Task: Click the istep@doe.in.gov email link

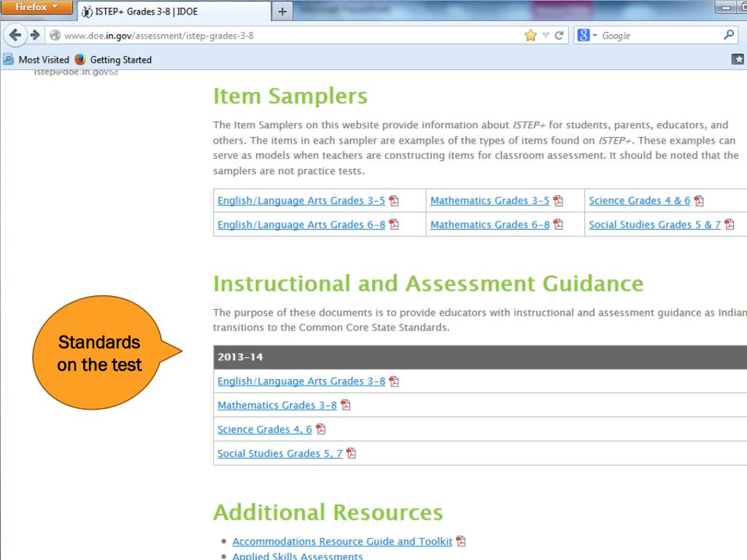Action: [75, 72]
